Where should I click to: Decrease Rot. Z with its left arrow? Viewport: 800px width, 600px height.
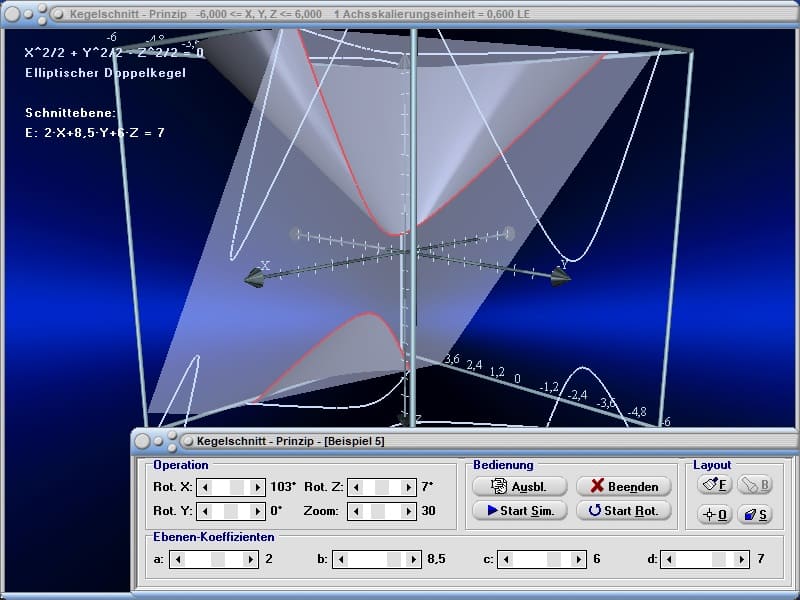click(356, 487)
